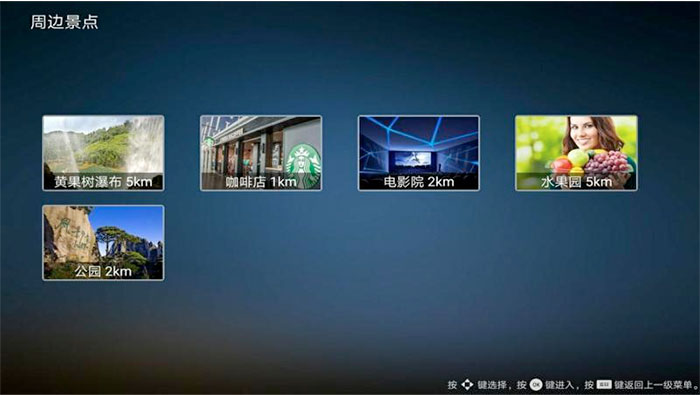This screenshot has width=700, height=395.
Task: Click the 黄果树瀑布 5km caption label
Action: [x=103, y=182]
